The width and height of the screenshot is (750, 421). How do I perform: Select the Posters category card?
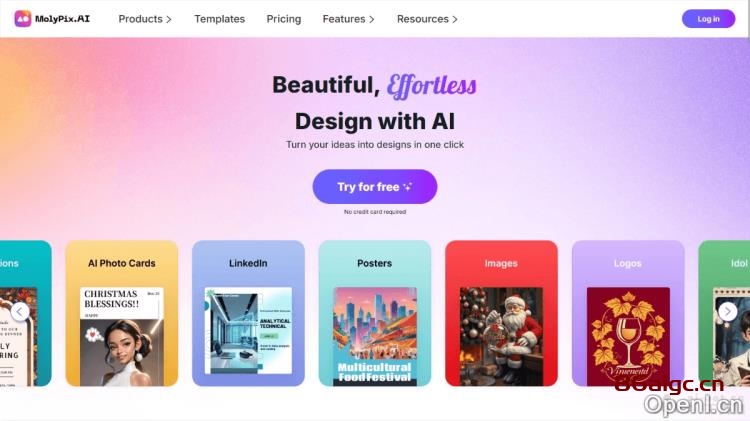pyautogui.click(x=375, y=313)
